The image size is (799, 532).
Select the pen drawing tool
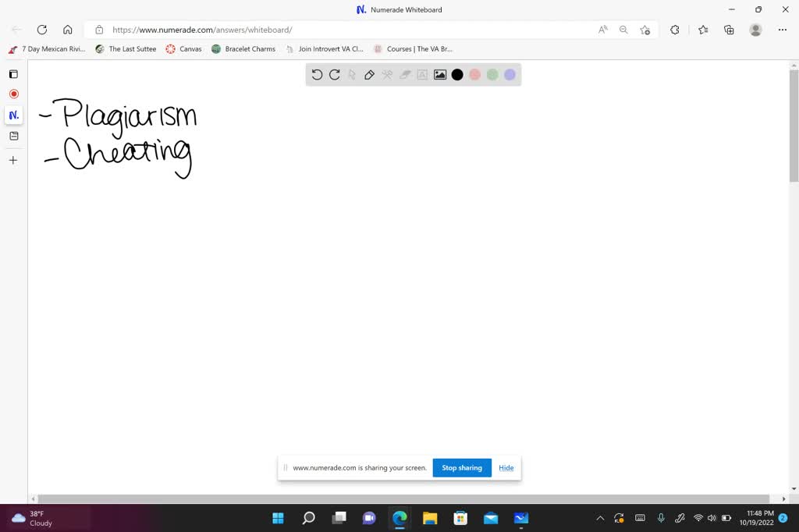[x=369, y=75]
